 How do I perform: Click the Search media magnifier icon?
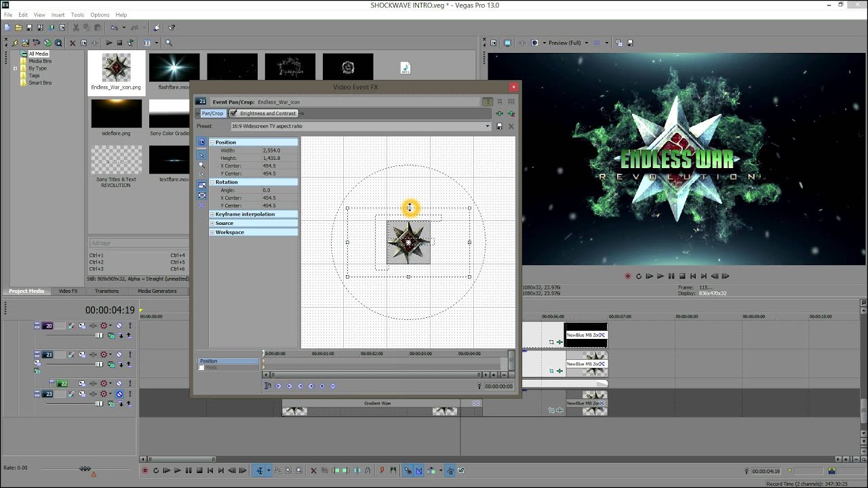pyautogui.click(x=169, y=43)
